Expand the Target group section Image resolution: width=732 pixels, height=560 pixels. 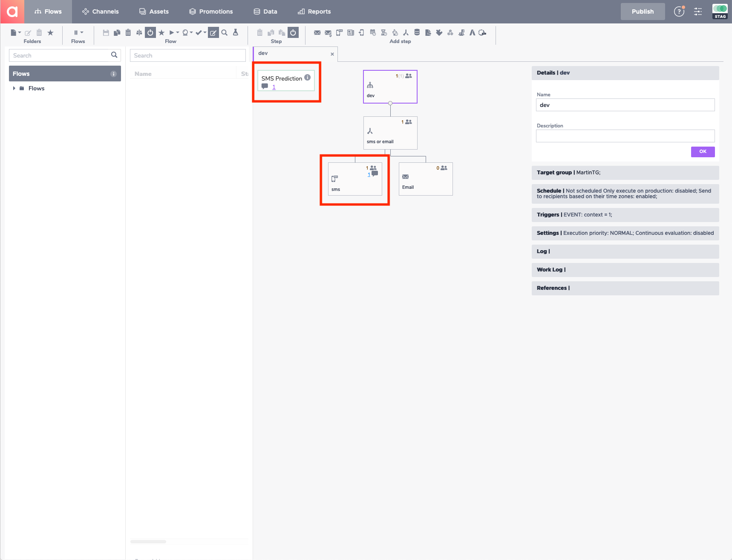(625, 173)
